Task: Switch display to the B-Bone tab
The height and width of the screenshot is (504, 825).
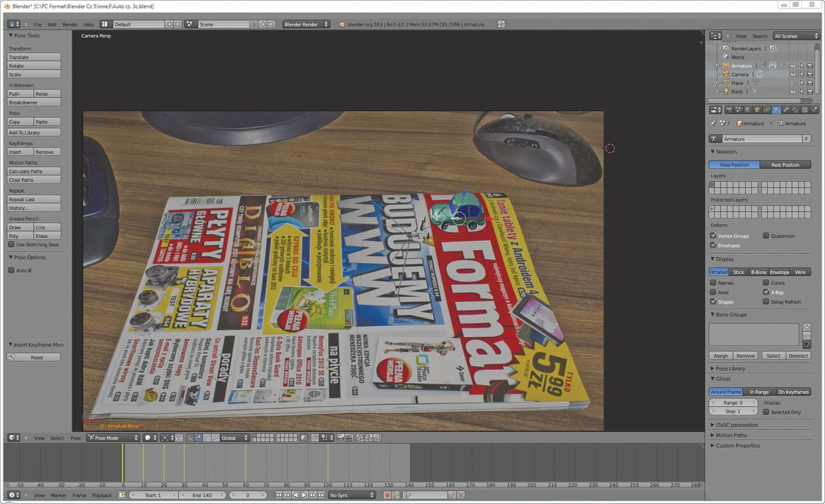Action: (759, 272)
